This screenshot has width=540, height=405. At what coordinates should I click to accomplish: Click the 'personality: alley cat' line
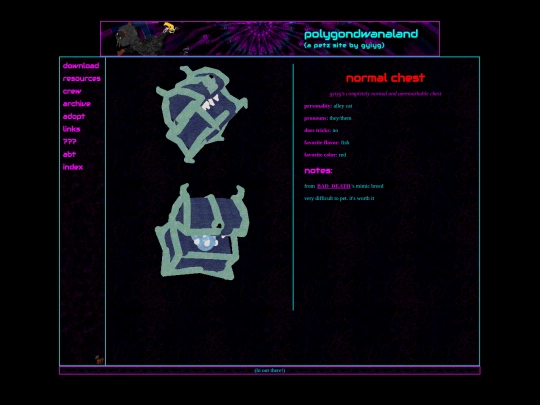point(328,106)
